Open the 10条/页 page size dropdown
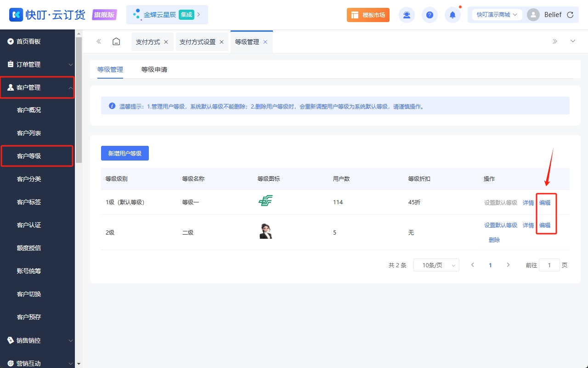Viewport: 588px width, 368px height. point(436,265)
